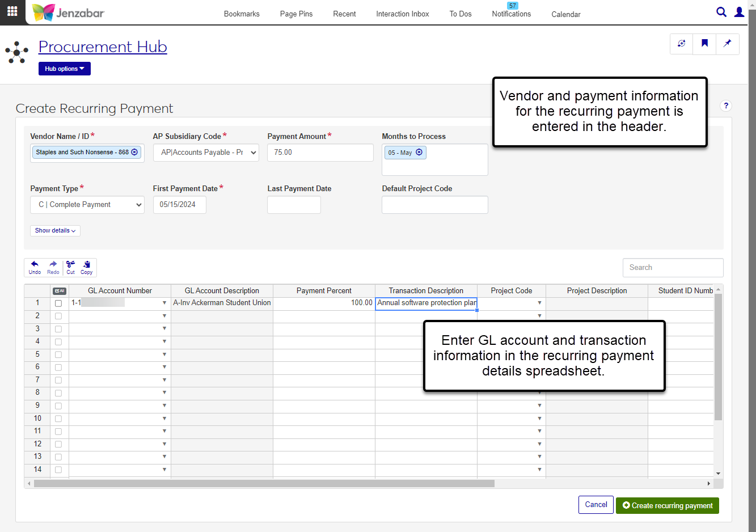Open the Interaction Inbox menu item
This screenshot has width=756, height=532.
(402, 14)
